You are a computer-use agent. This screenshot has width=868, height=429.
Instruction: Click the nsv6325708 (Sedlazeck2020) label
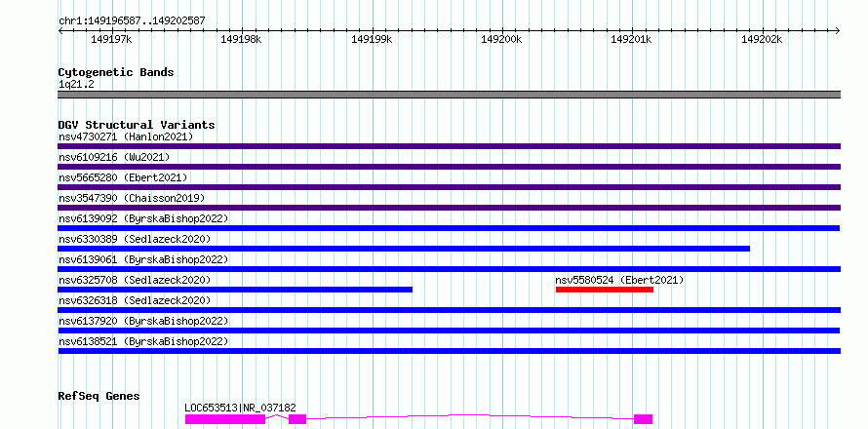tap(135, 280)
